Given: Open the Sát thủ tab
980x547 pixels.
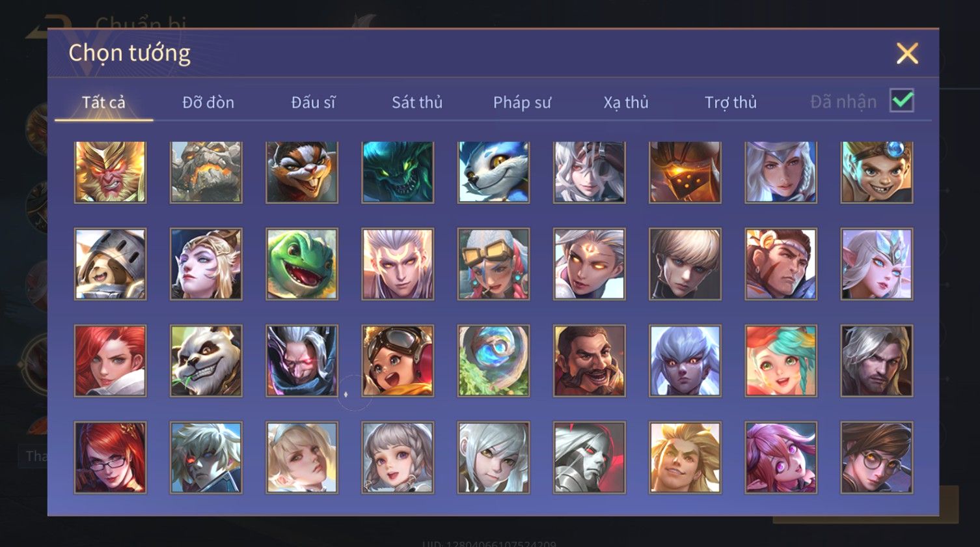Looking at the screenshot, I should pyautogui.click(x=417, y=102).
